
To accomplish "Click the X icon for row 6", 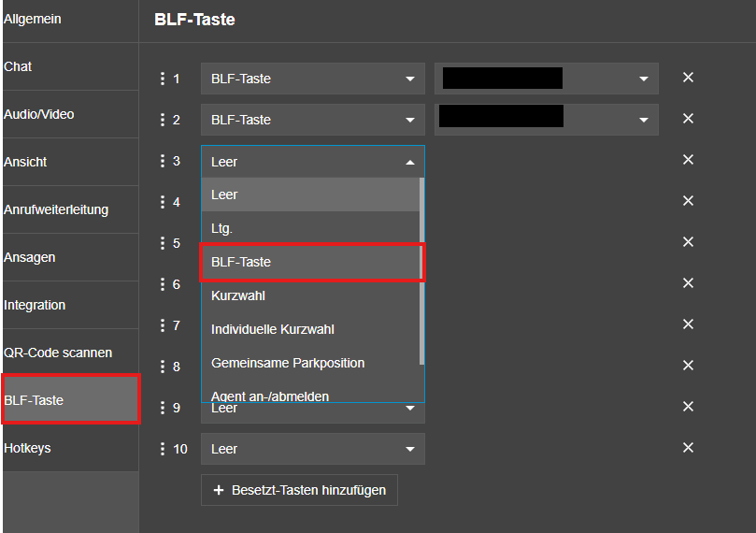I will (x=688, y=283).
